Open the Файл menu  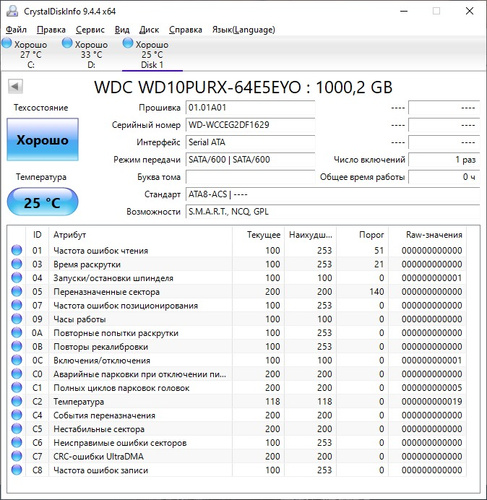click(16, 30)
